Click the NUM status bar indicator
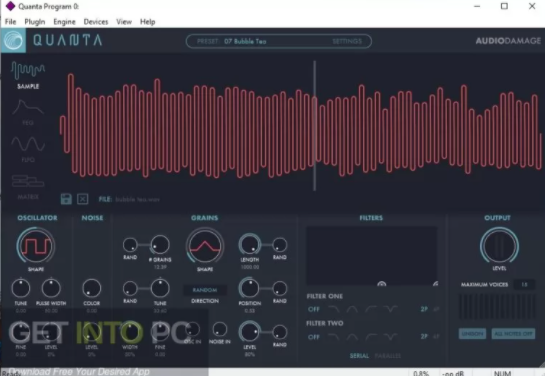 point(503,373)
